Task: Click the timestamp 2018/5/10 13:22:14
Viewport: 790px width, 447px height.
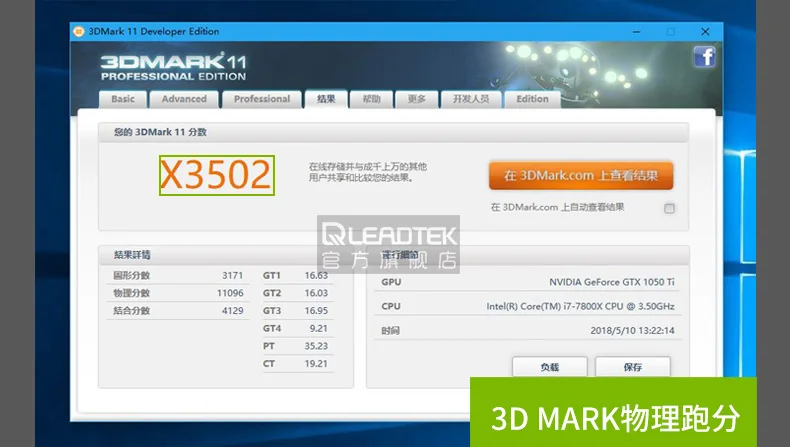Action: click(x=632, y=331)
